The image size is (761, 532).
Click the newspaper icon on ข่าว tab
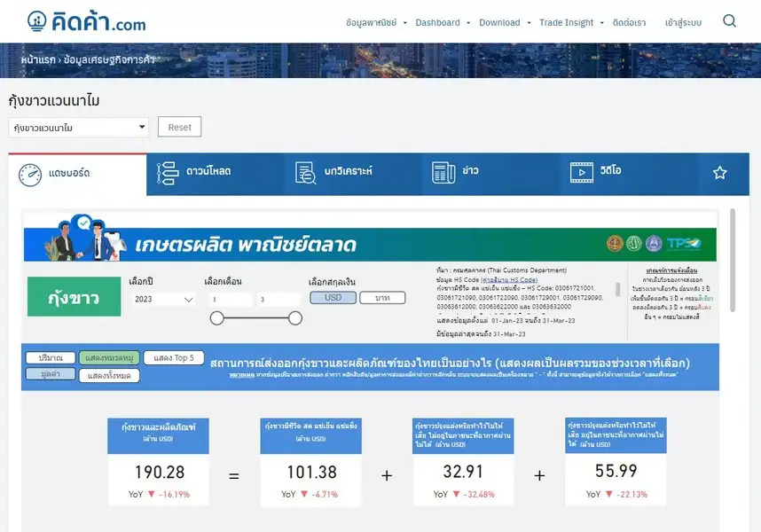[443, 173]
